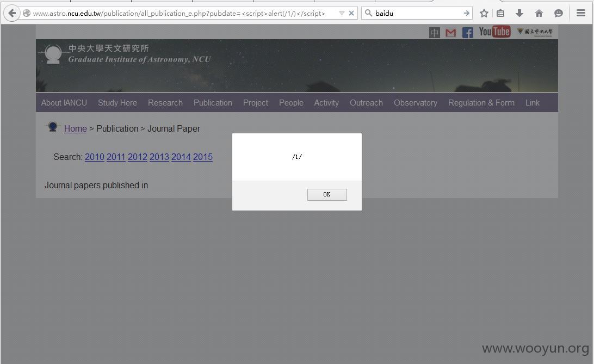594x364 pixels.
Task: Open the Activity menu
Action: (x=326, y=103)
